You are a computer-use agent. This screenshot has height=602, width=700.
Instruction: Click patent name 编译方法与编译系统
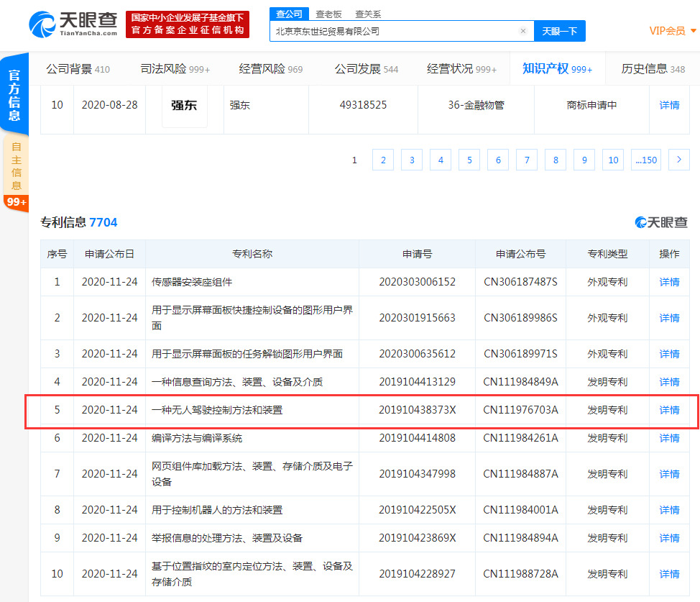tap(197, 438)
